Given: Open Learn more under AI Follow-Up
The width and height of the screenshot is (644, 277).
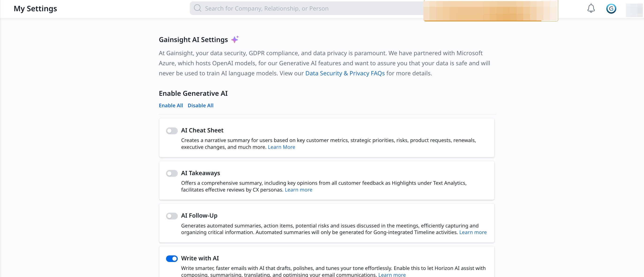Looking at the screenshot, I should point(473,232).
